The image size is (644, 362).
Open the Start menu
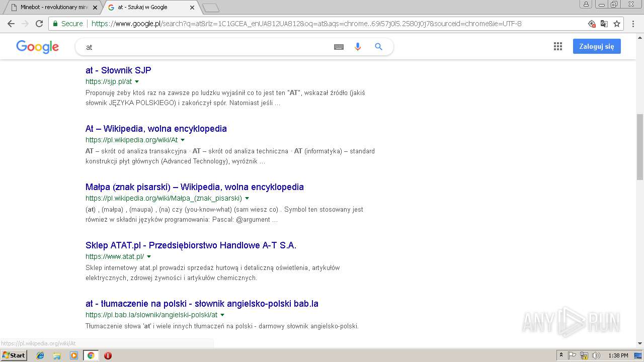[x=14, y=355]
